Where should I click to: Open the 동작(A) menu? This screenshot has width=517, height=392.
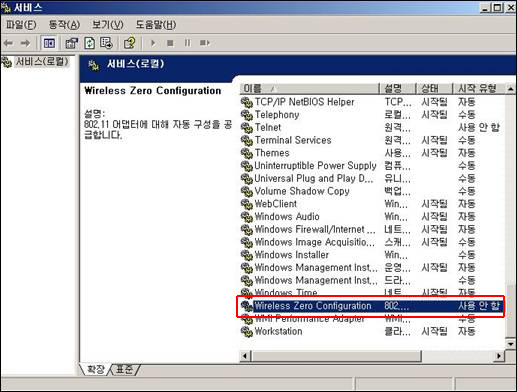64,24
